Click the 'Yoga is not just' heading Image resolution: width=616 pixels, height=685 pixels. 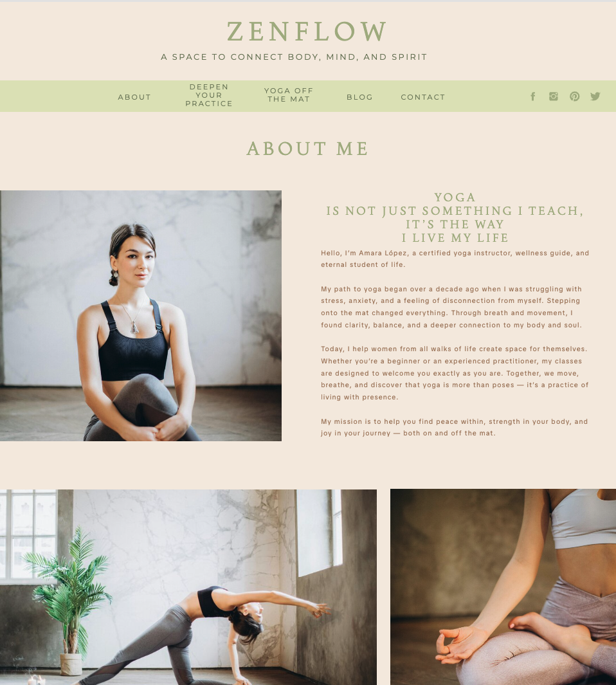click(x=455, y=217)
